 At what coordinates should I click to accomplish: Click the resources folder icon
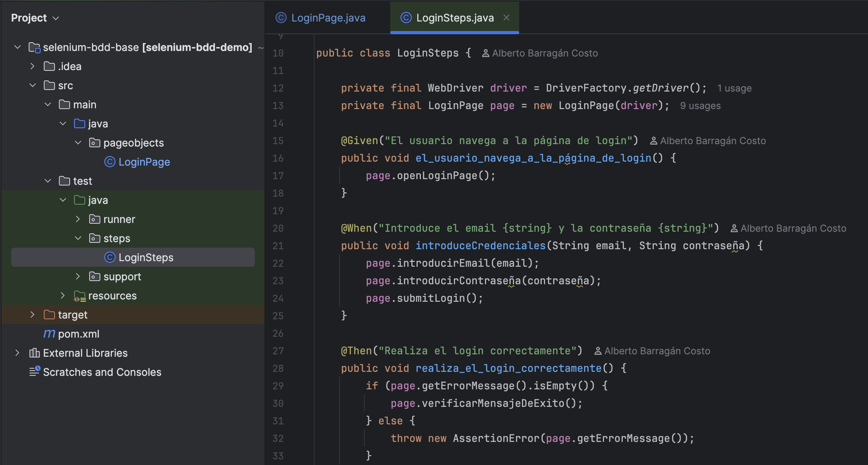click(80, 296)
